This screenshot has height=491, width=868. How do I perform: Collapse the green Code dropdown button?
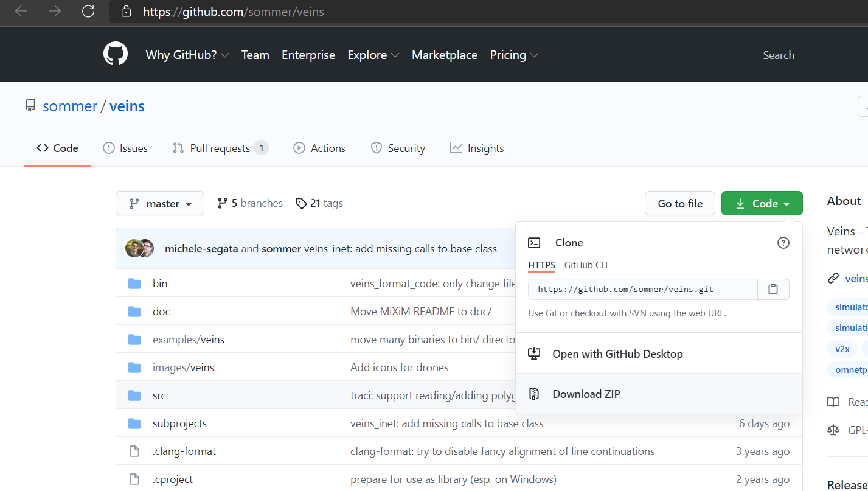(762, 204)
